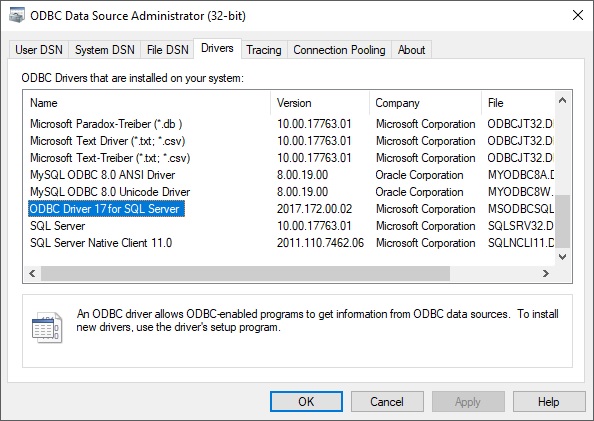The width and height of the screenshot is (594, 421).
Task: Click version 10.00.17763.01 in the SQL Server row
Action: [x=314, y=226]
